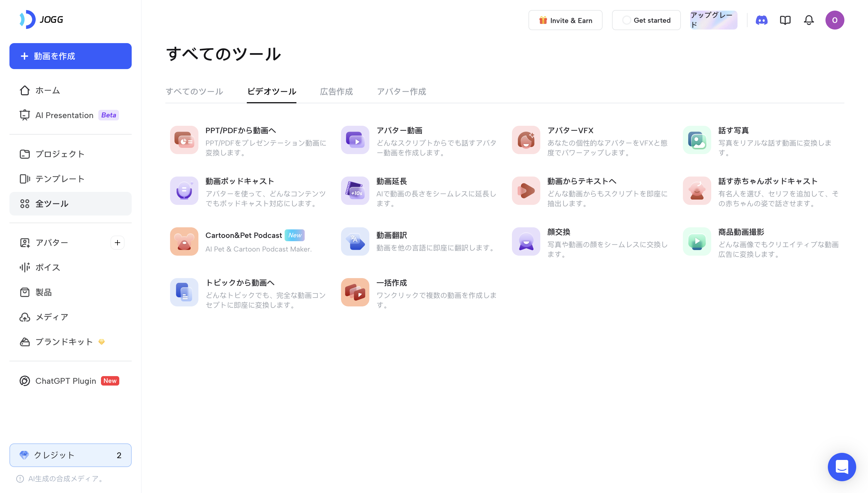Click the アップグレード button
868x493 pixels.
[x=714, y=20]
